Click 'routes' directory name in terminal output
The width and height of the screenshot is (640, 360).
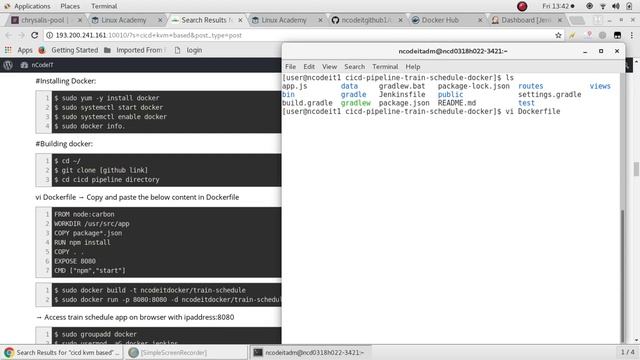(531, 86)
